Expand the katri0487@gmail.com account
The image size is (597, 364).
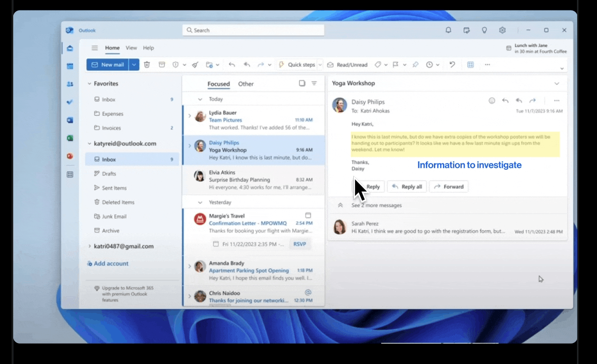point(89,246)
